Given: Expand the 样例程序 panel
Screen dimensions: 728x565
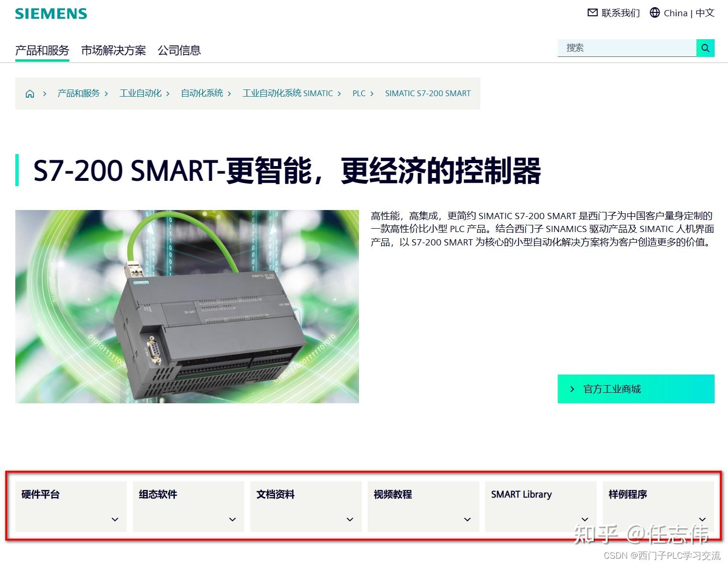Looking at the screenshot, I should [702, 519].
